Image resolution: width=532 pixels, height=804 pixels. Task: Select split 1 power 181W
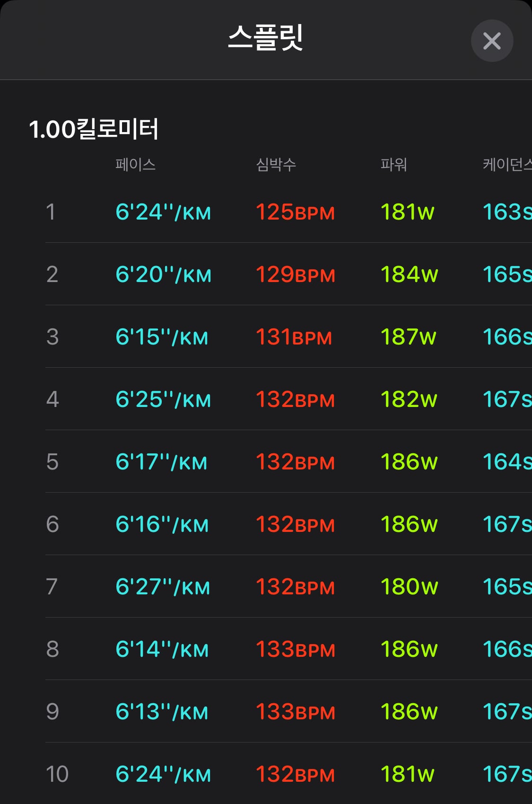pos(408,212)
